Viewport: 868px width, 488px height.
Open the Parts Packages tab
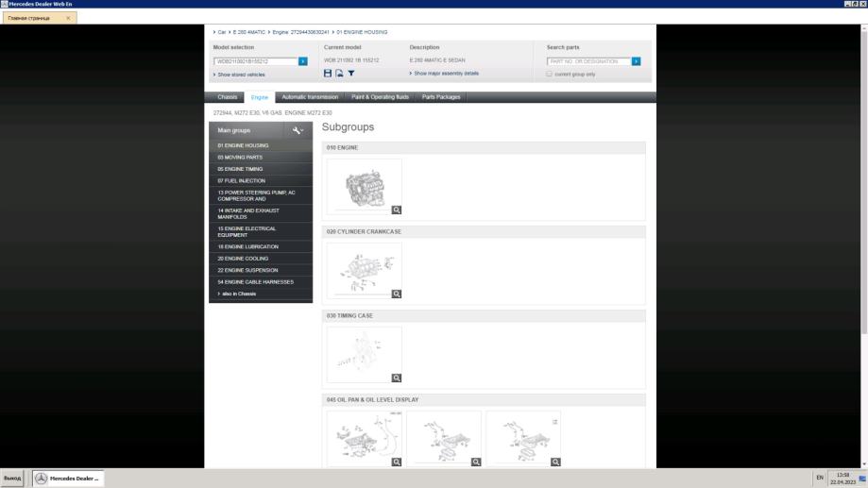441,97
